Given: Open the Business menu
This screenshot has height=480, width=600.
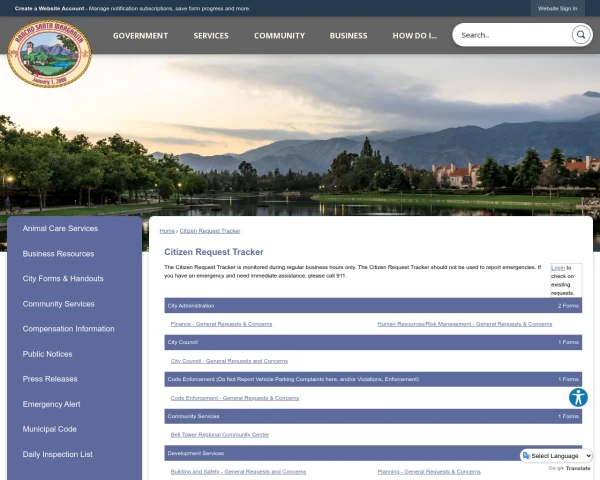Looking at the screenshot, I should tap(348, 36).
